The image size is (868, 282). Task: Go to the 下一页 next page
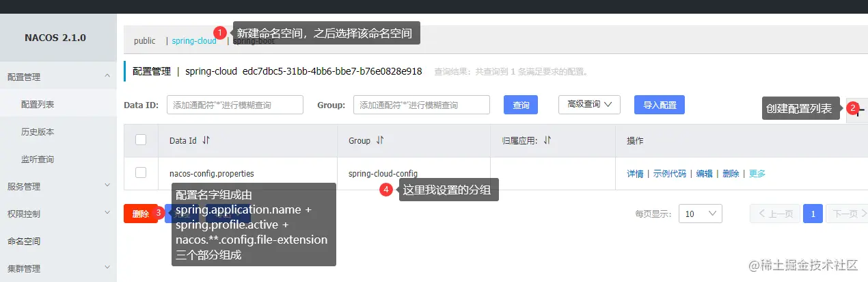click(x=847, y=214)
